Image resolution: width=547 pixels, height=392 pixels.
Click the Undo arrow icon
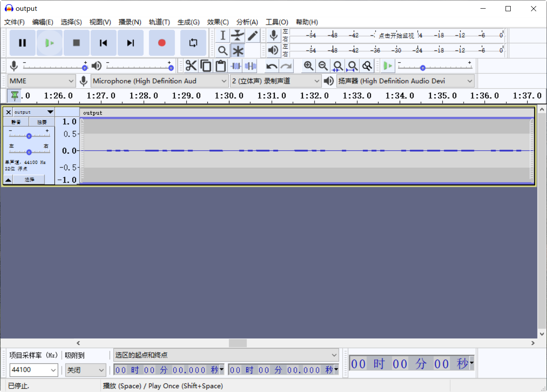[x=271, y=66]
